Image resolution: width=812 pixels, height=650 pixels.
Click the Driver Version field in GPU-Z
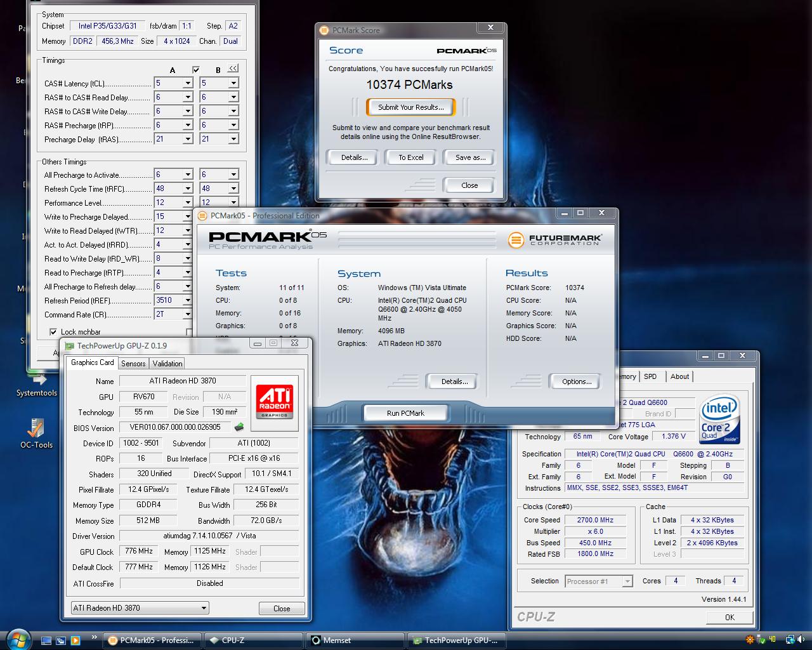pyautogui.click(x=209, y=536)
